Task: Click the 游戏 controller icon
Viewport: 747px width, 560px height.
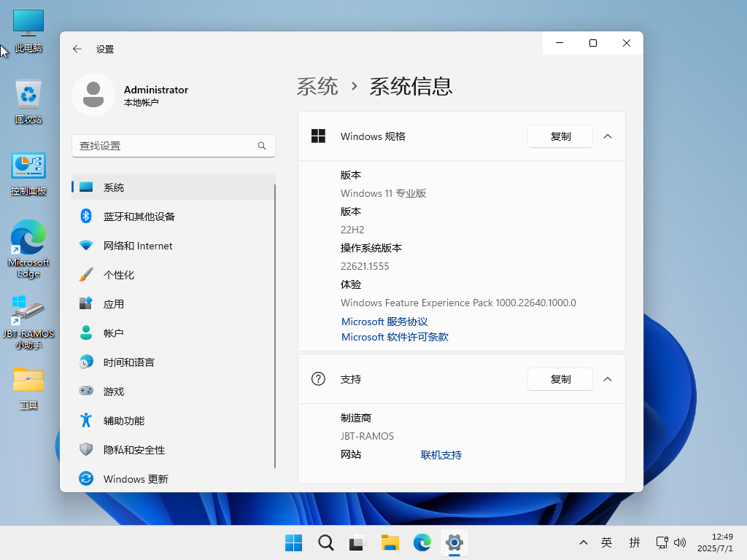Action: [86, 391]
